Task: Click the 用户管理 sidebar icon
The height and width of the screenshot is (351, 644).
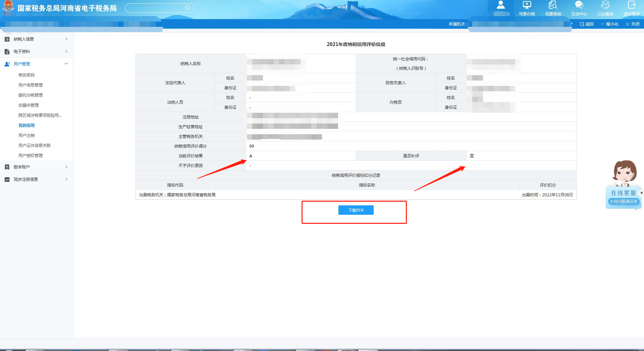Action: (x=7, y=64)
